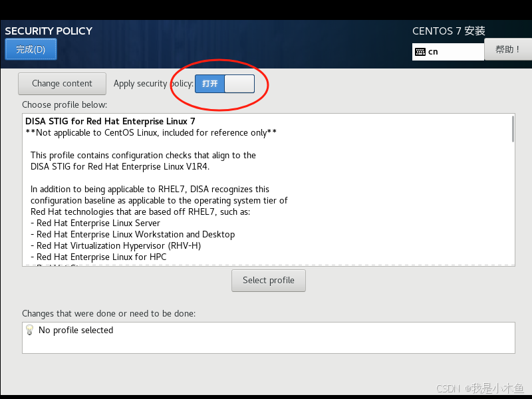Click the Workstation and Desktop line
Image resolution: width=532 pixels, height=399 pixels.
click(132, 235)
